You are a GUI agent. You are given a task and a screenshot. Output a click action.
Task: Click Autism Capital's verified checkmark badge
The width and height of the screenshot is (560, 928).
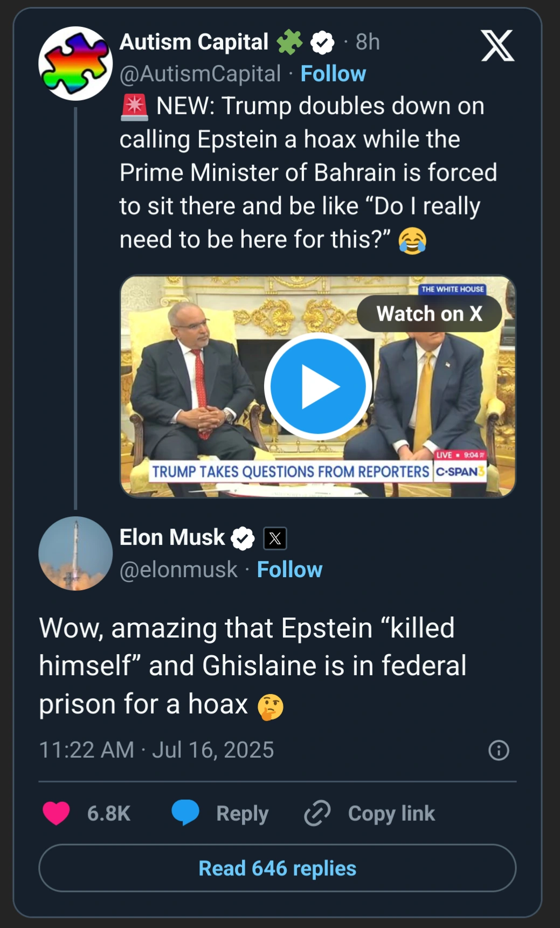point(322,43)
